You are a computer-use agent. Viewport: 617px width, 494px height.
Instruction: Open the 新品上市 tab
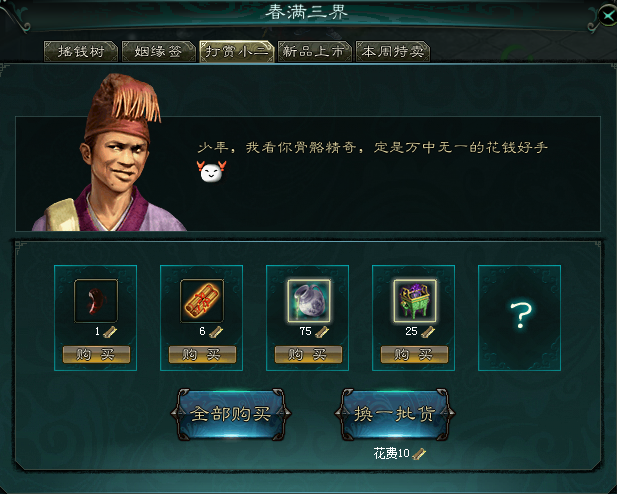coord(314,51)
